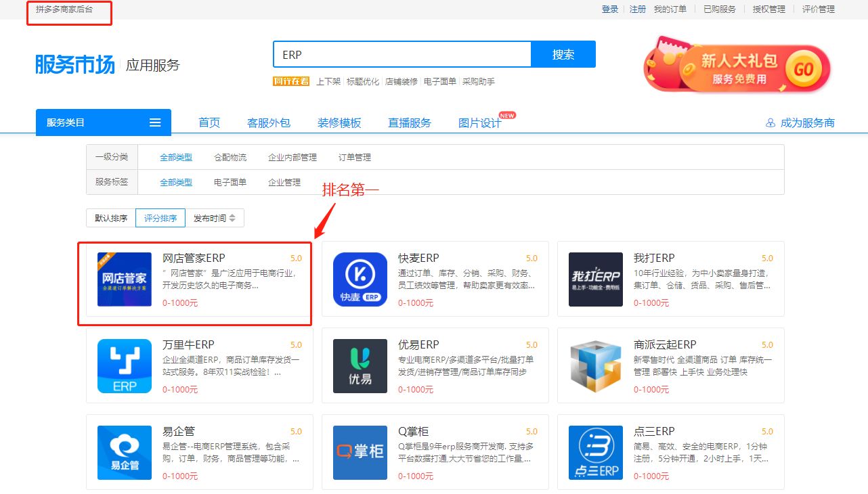This screenshot has height=494, width=868.
Task: Open the 我打ERP app logo
Action: click(596, 279)
